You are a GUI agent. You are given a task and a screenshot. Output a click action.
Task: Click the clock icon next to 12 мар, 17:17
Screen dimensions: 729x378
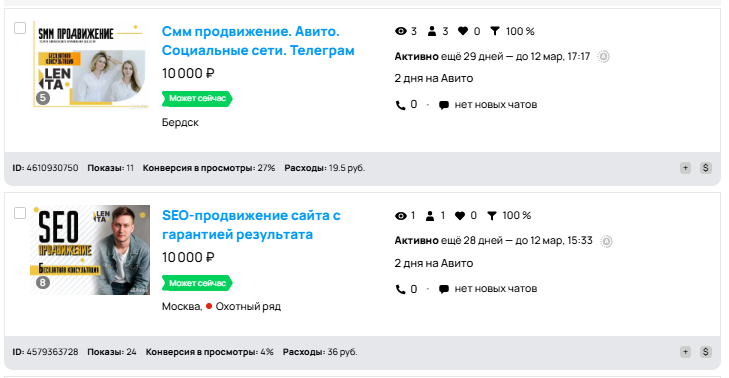(x=603, y=57)
